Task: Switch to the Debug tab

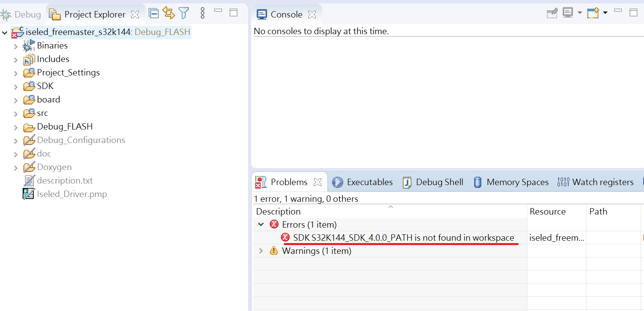Action: pos(21,15)
